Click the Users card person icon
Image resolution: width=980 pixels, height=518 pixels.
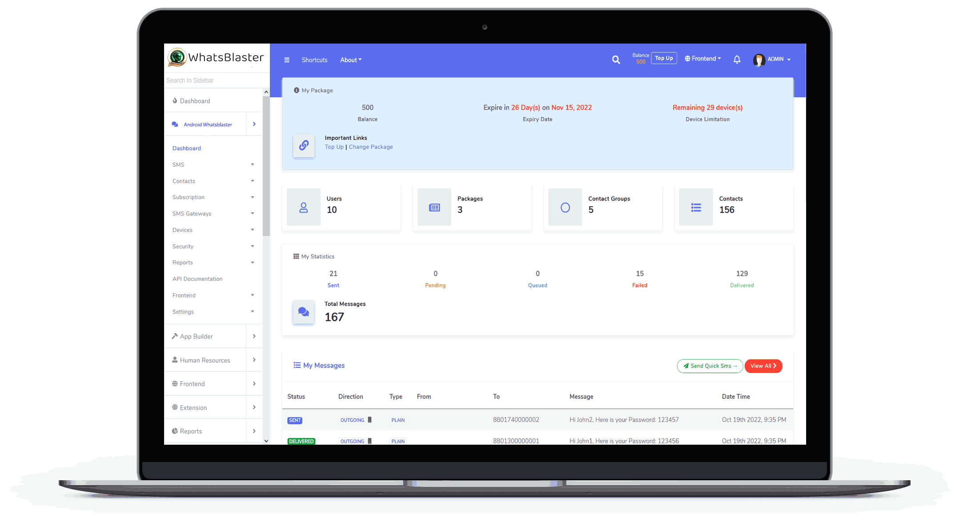tap(304, 207)
